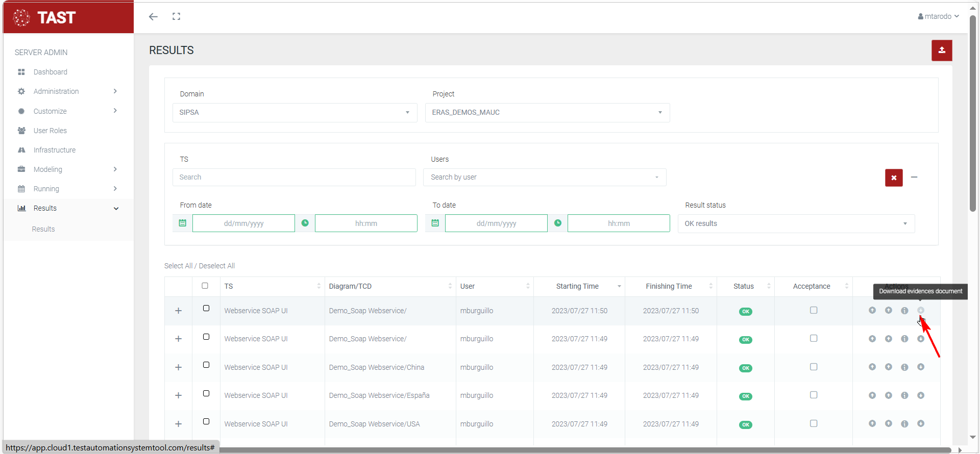Expand the Demo_Soap Webservice/España row with plus

(178, 395)
